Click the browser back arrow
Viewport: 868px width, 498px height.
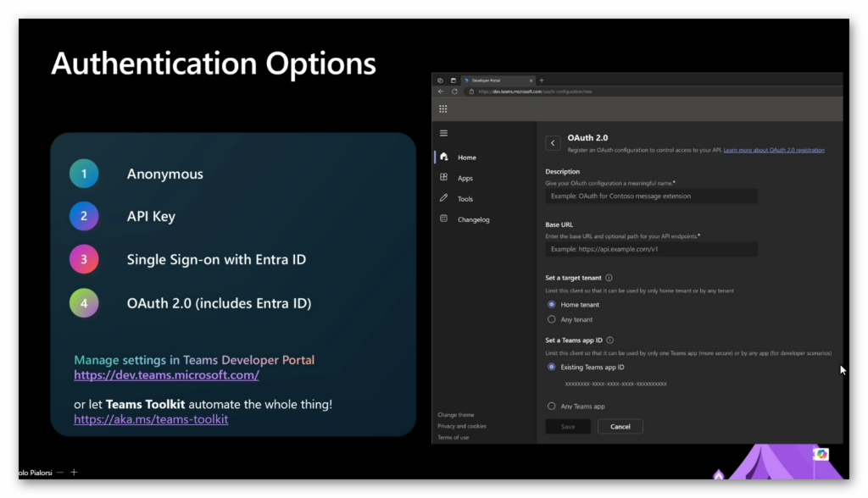pos(441,91)
